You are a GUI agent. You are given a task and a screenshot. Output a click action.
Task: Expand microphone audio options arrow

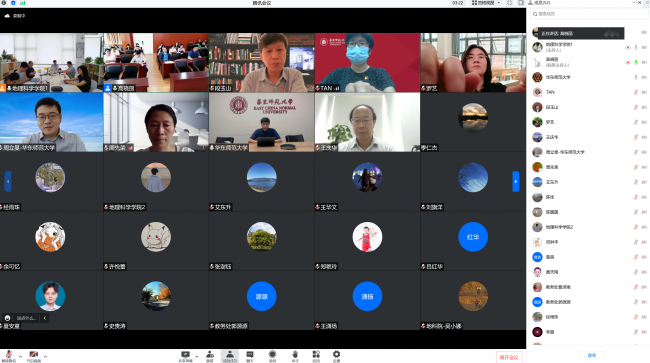coord(20,356)
